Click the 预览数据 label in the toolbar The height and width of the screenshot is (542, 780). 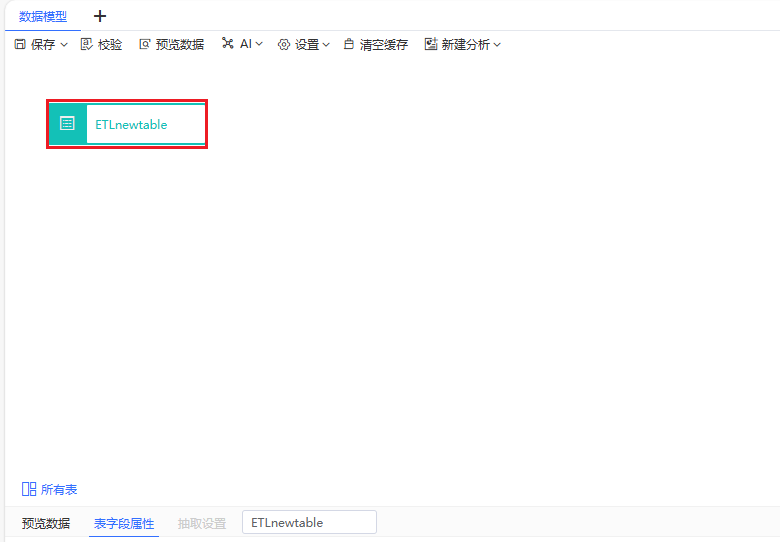pos(180,45)
